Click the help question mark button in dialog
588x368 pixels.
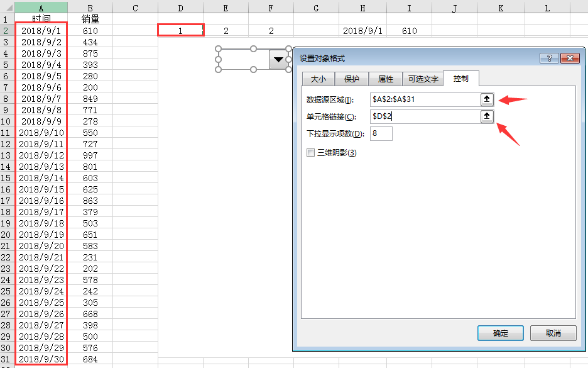tap(550, 58)
